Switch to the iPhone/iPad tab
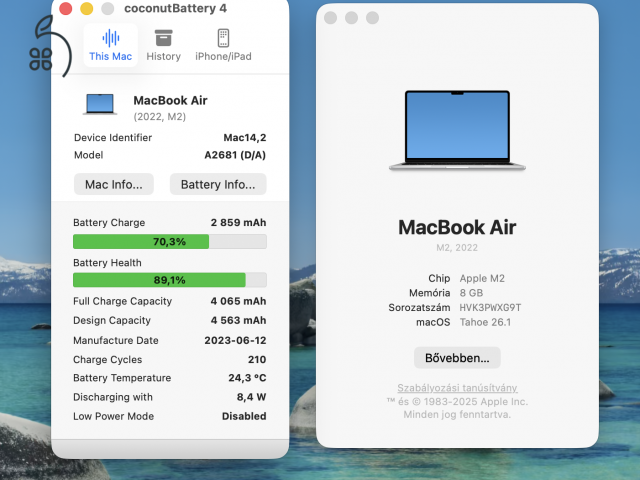 223,45
